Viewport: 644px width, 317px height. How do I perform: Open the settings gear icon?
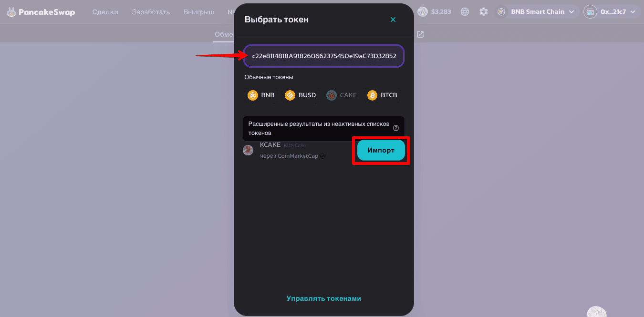tap(484, 12)
